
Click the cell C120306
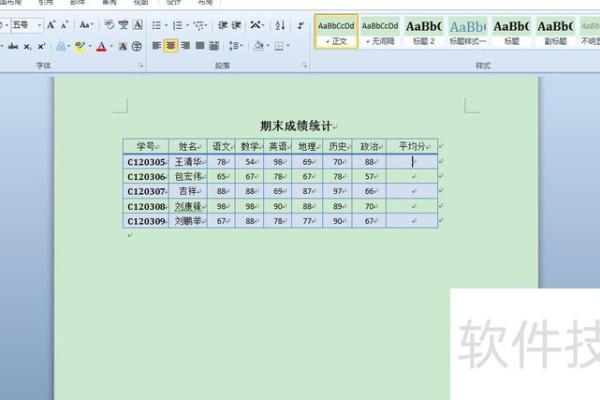coord(146,176)
